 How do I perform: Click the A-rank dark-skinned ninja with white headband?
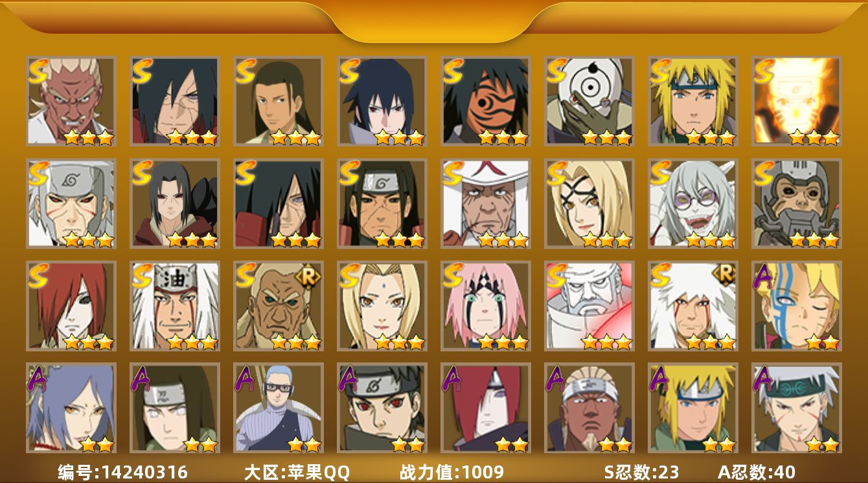click(589, 408)
